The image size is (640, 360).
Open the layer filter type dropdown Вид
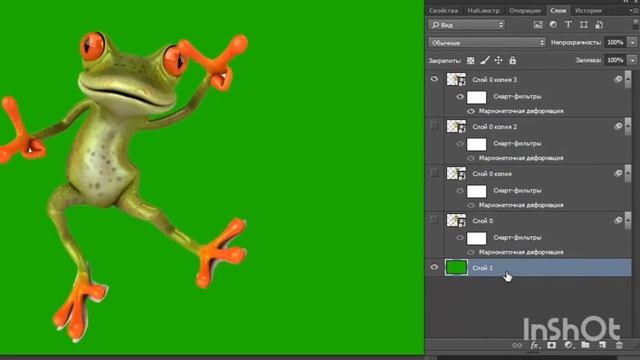tap(467, 25)
